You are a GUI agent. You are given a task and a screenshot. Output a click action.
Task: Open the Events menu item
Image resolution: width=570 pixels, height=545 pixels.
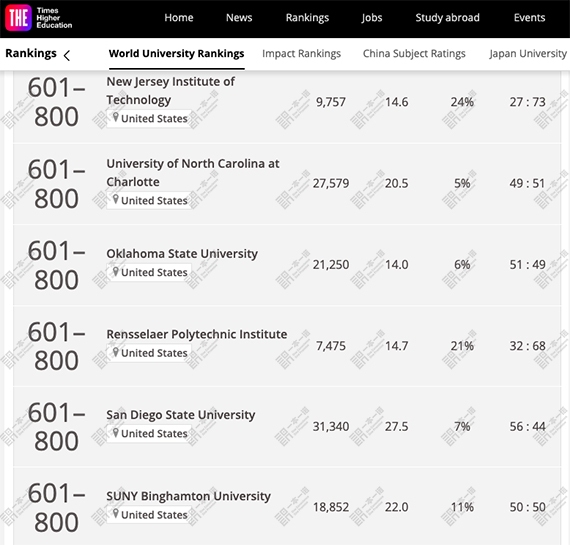[529, 17]
